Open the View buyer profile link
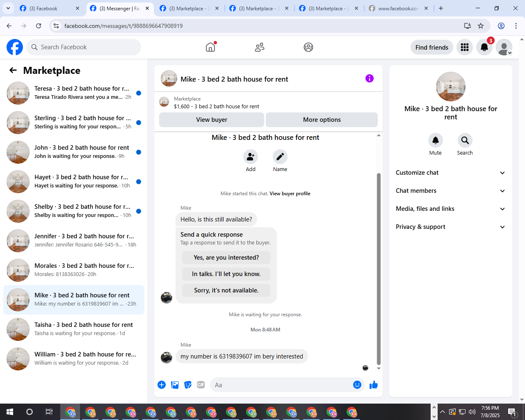525x420 pixels. (290, 194)
